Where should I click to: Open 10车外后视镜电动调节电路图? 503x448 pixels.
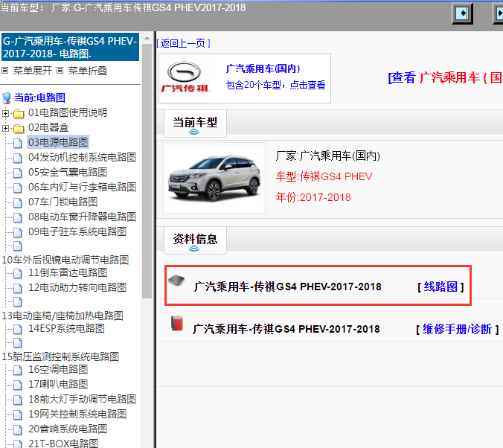point(65,260)
